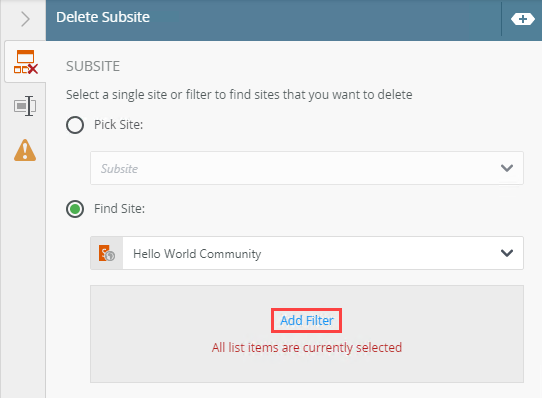The height and width of the screenshot is (398, 542).
Task: Expand the panel with the top-left chevron
Action: coord(25,19)
